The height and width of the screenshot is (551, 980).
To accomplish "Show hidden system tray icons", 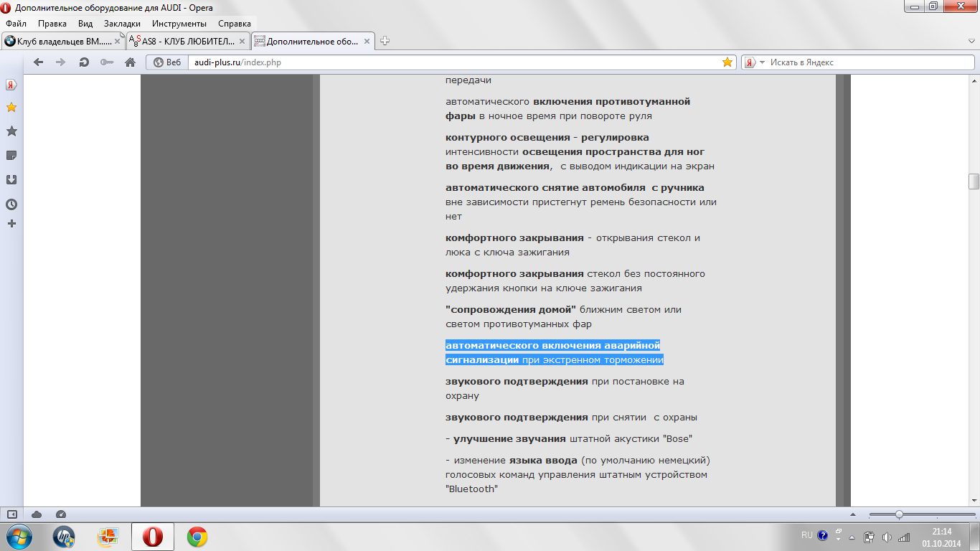I will coord(852,537).
